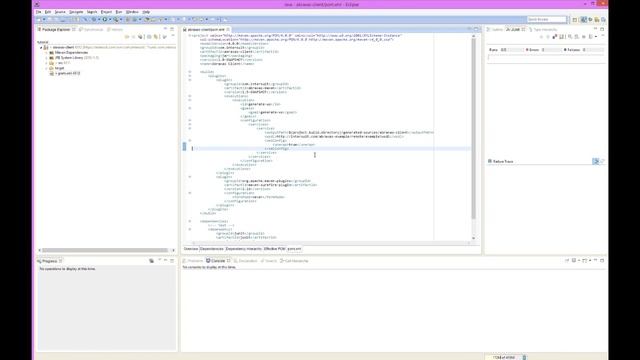Click the Run External Tools toolbar icon
The height and width of the screenshot is (360, 640).
click(116, 19)
